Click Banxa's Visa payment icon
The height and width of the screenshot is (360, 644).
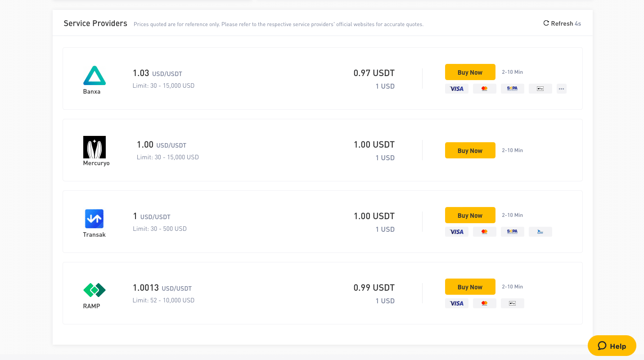pos(457,89)
